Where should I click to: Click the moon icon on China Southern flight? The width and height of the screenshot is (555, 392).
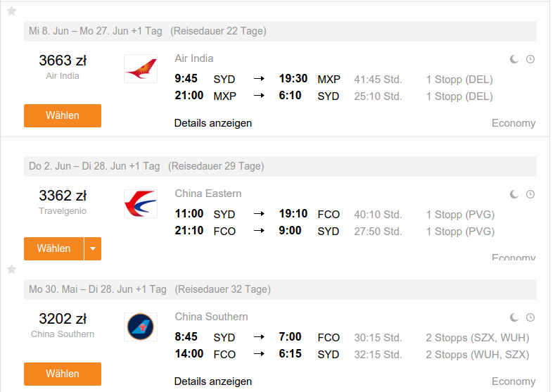[514, 317]
